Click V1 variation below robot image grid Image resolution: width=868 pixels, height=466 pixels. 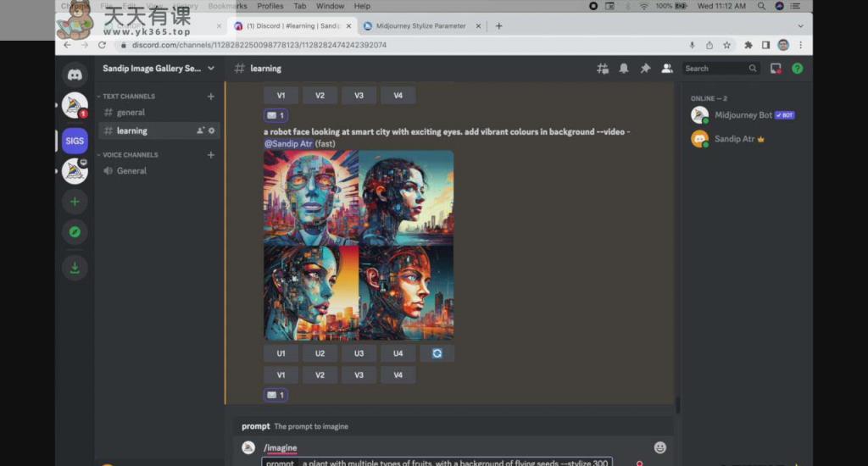(281, 374)
